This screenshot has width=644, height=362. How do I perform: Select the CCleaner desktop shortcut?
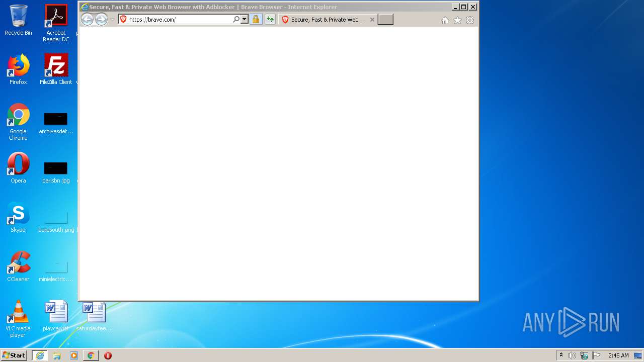pos(18,266)
